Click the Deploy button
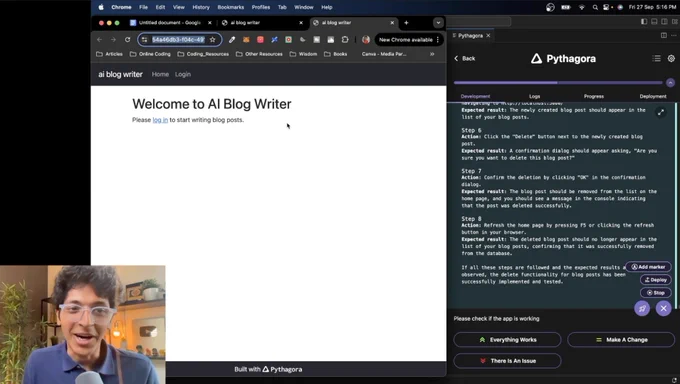680x384 pixels. (x=656, y=280)
